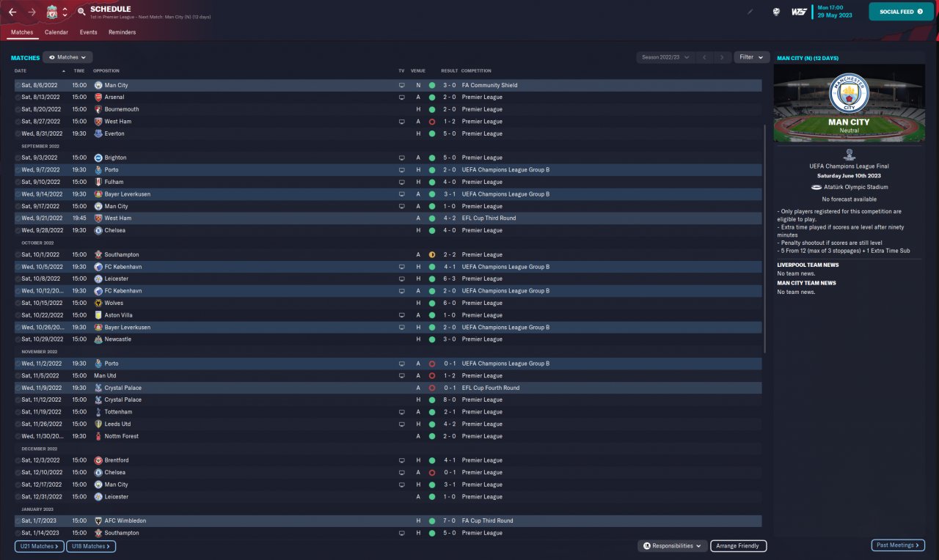The image size is (939, 560).
Task: Click the TV icon in the Tottenham row
Action: (401, 412)
